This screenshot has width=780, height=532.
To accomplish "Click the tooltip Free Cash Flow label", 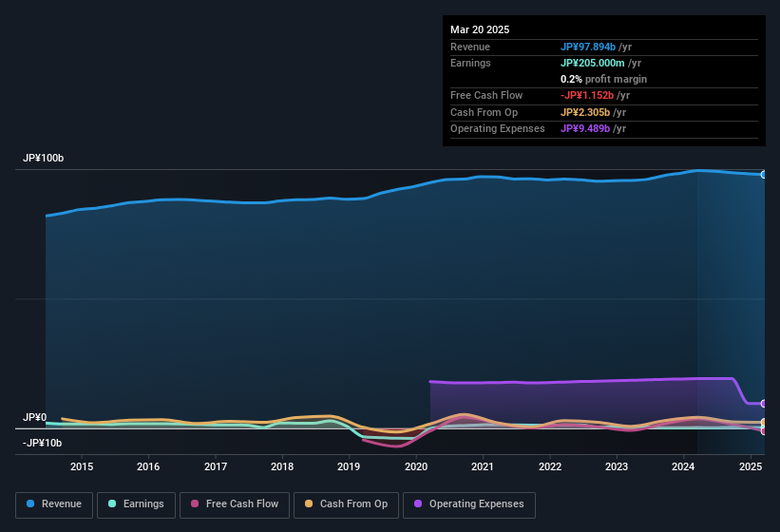I will pos(486,95).
